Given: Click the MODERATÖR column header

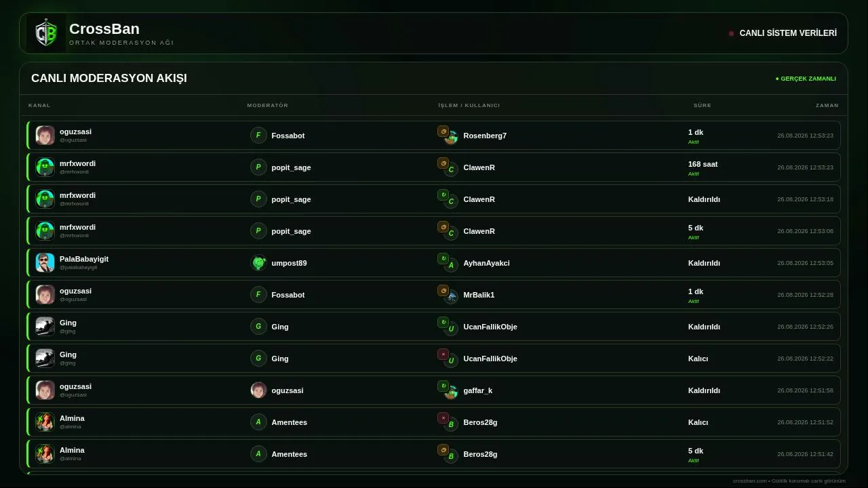Looking at the screenshot, I should [268, 105].
